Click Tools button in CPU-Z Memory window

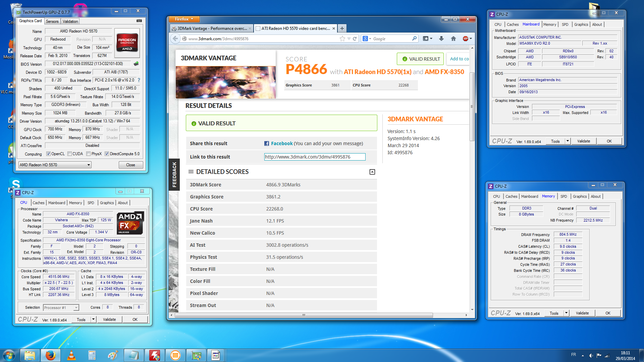(x=554, y=313)
